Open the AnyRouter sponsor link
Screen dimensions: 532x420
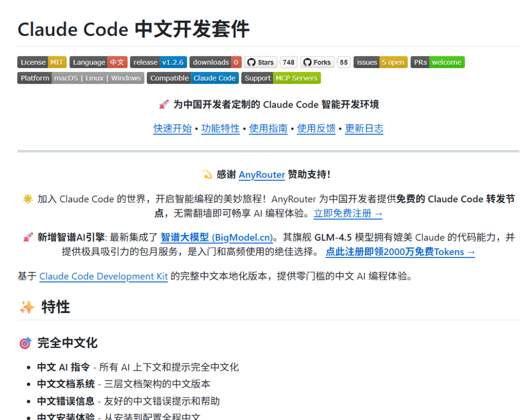click(x=262, y=175)
